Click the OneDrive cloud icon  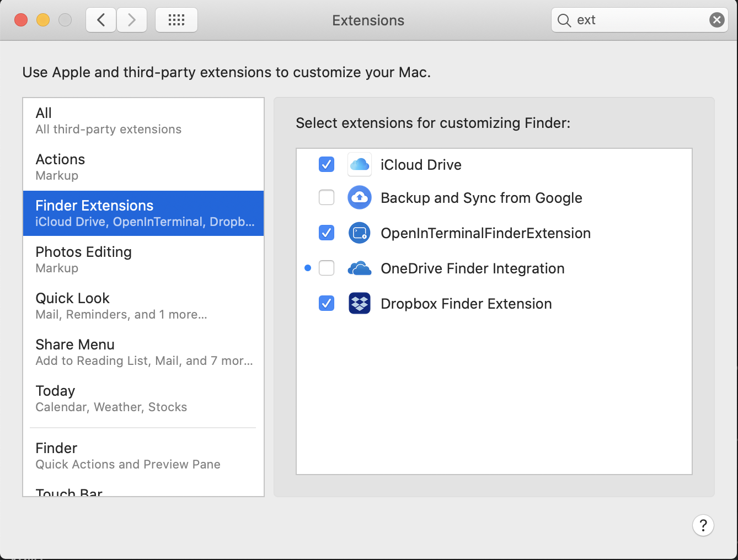coord(360,268)
